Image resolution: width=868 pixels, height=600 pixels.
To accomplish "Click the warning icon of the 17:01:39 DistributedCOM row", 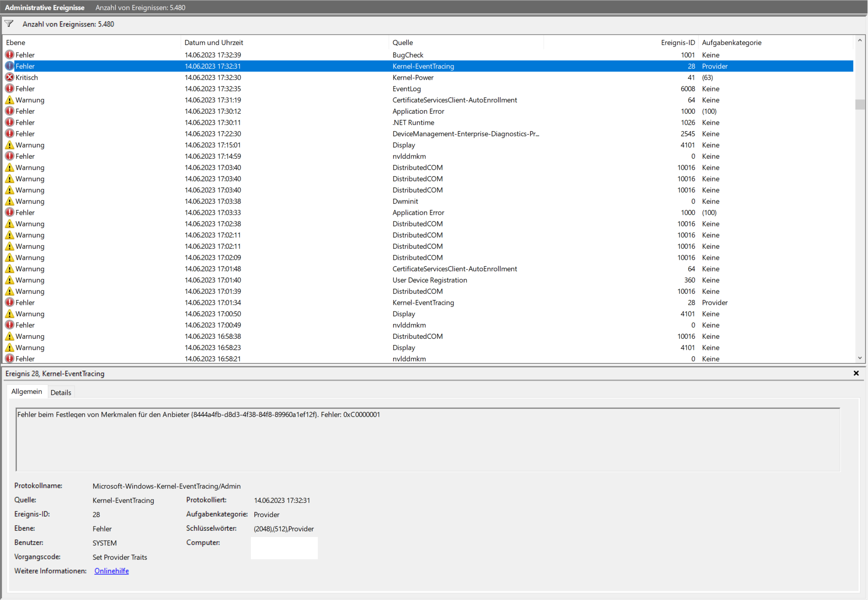I will pyautogui.click(x=9, y=291).
